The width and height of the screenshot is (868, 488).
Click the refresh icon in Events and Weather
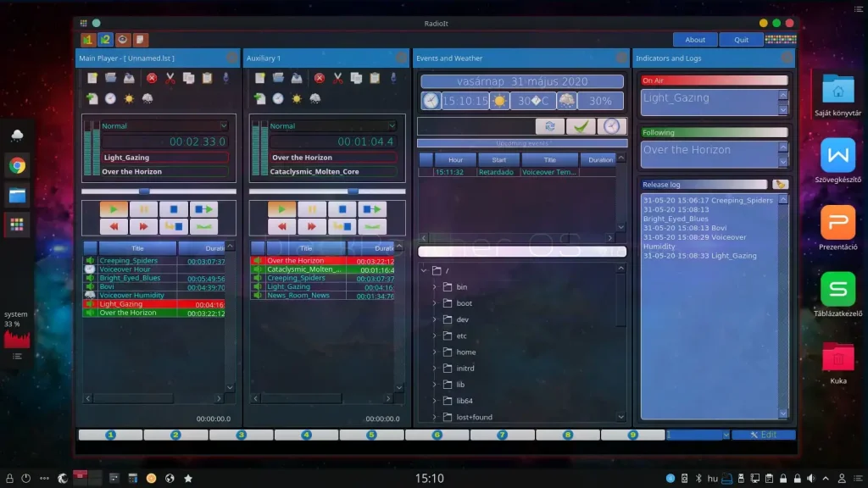[549, 126]
